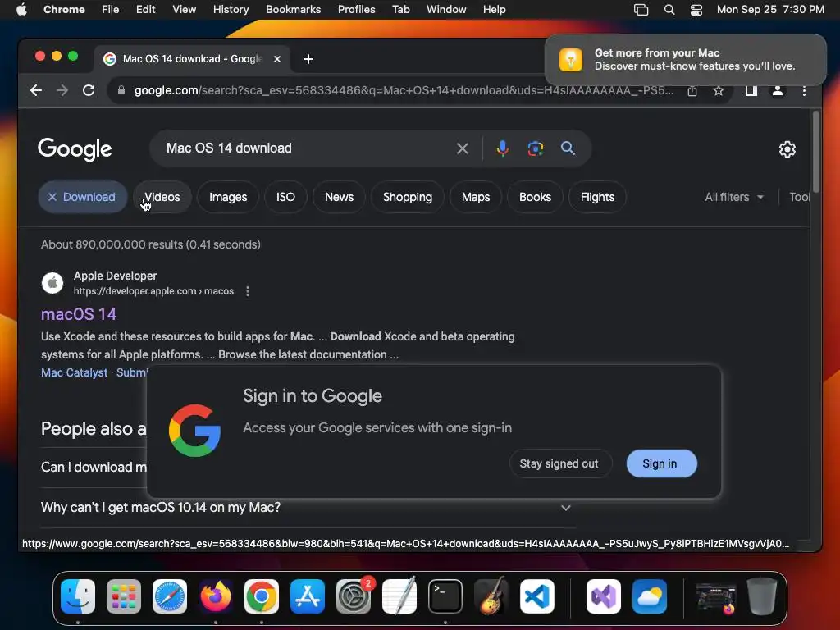840x630 pixels.
Task: Click the forward navigation arrow
Action: [x=62, y=90]
